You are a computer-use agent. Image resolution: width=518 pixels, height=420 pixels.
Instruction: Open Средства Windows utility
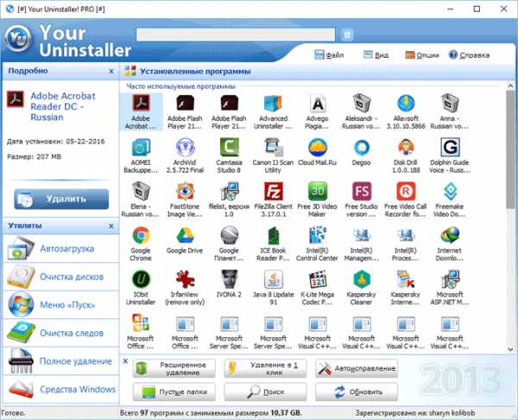pos(60,389)
